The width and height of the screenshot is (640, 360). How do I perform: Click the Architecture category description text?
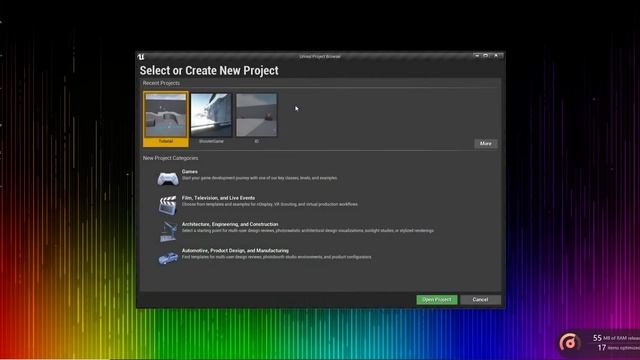[x=308, y=231]
